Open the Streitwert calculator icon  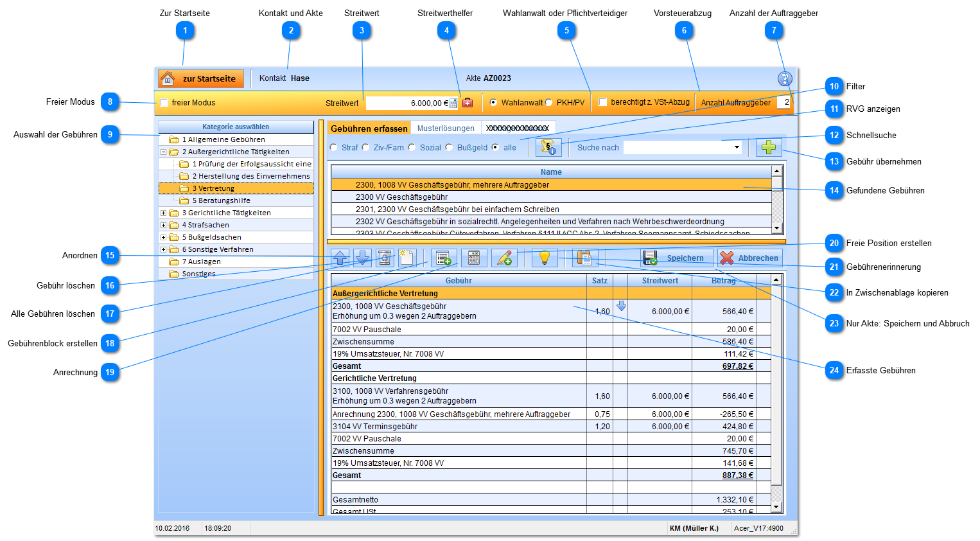454,103
